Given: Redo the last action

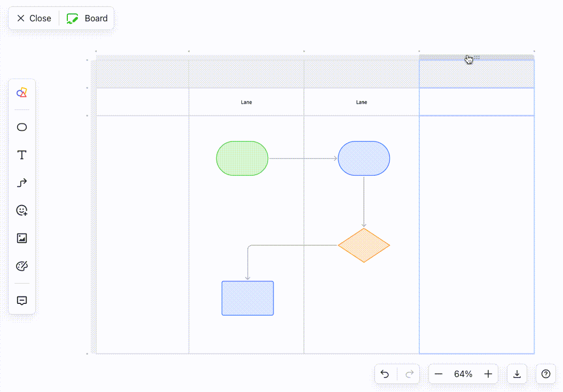Looking at the screenshot, I should pos(409,374).
